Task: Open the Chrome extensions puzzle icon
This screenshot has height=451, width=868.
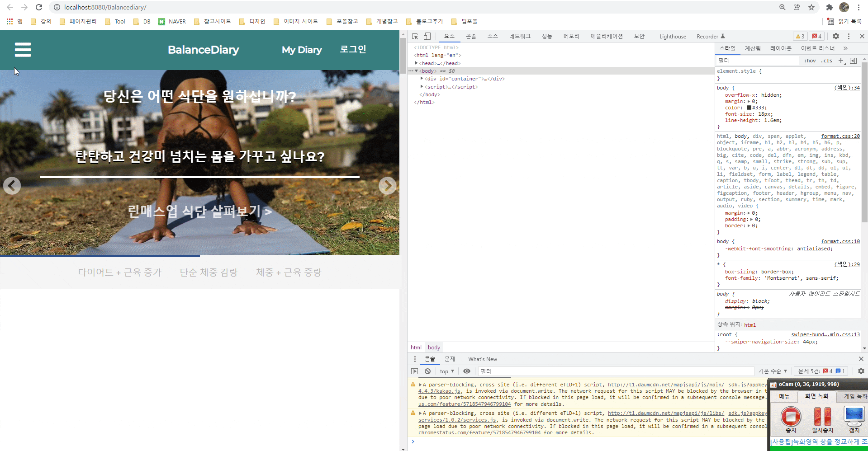Action: [829, 7]
